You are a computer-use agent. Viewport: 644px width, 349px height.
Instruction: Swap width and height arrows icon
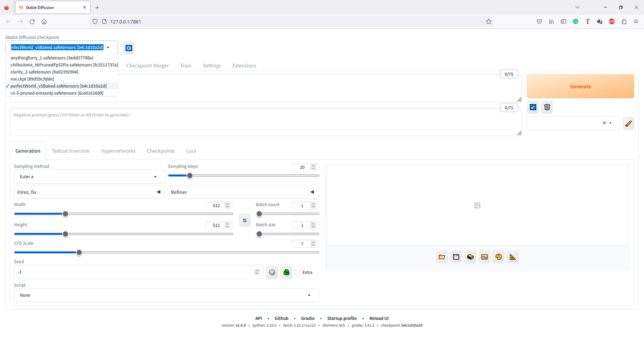pos(245,220)
